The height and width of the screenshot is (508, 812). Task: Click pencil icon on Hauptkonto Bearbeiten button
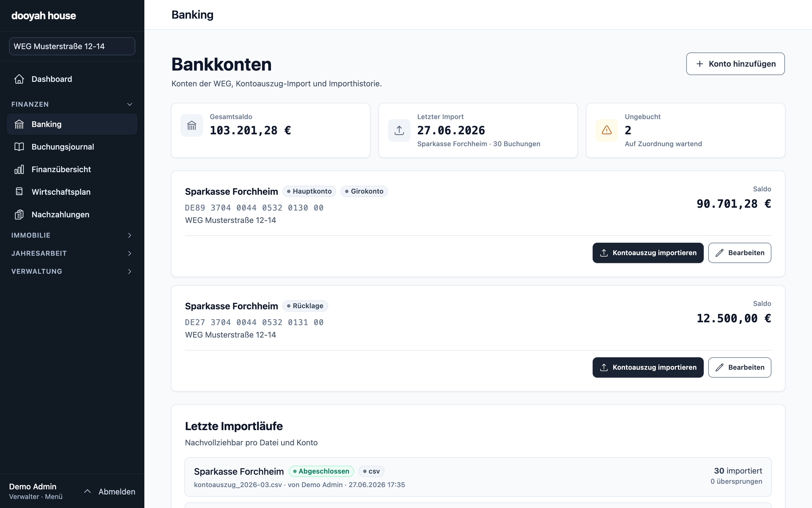click(x=720, y=253)
